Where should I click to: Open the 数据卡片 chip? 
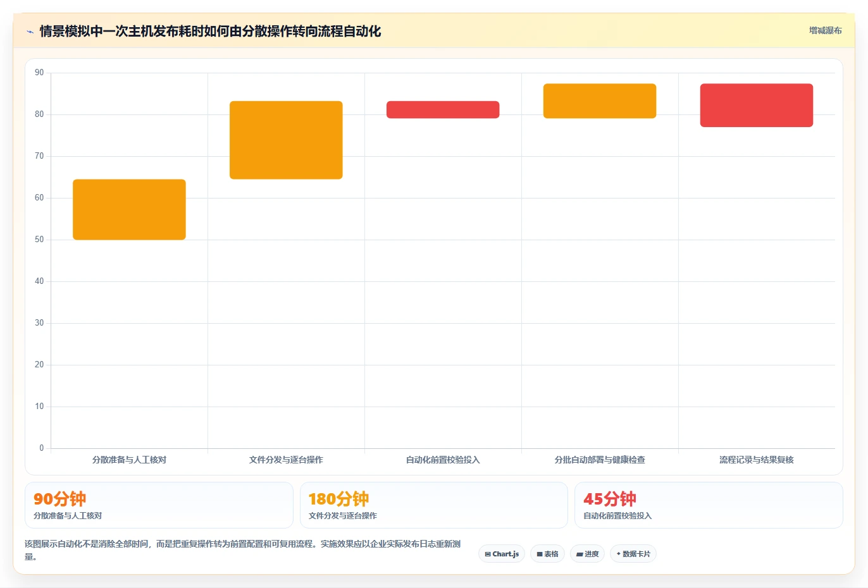[633, 554]
